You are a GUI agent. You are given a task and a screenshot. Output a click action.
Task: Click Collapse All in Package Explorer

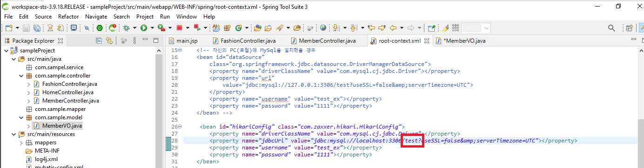click(99, 41)
